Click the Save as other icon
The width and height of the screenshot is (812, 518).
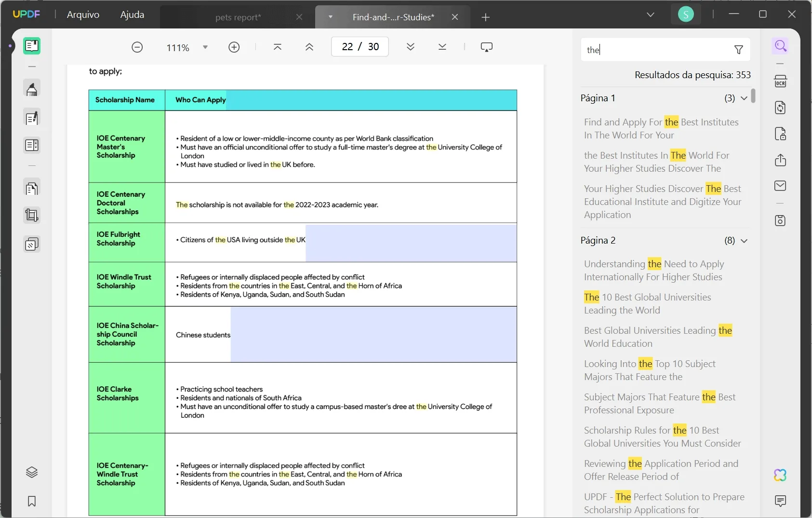(781, 220)
